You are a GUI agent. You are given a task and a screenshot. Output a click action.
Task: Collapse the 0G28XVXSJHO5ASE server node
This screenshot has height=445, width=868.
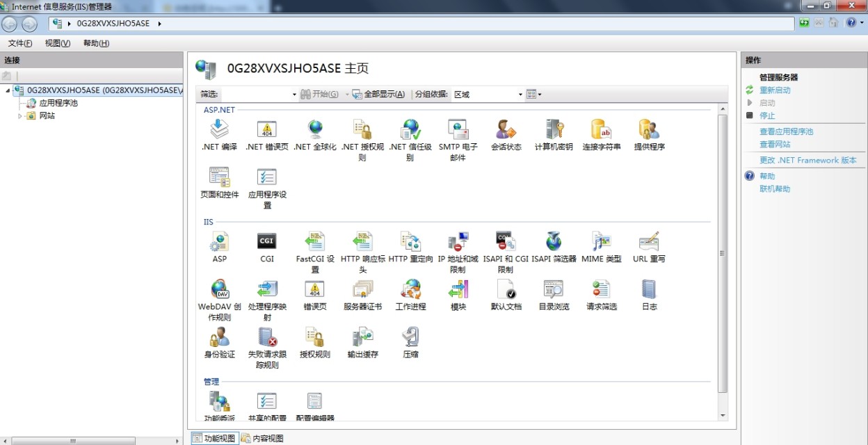pyautogui.click(x=8, y=90)
